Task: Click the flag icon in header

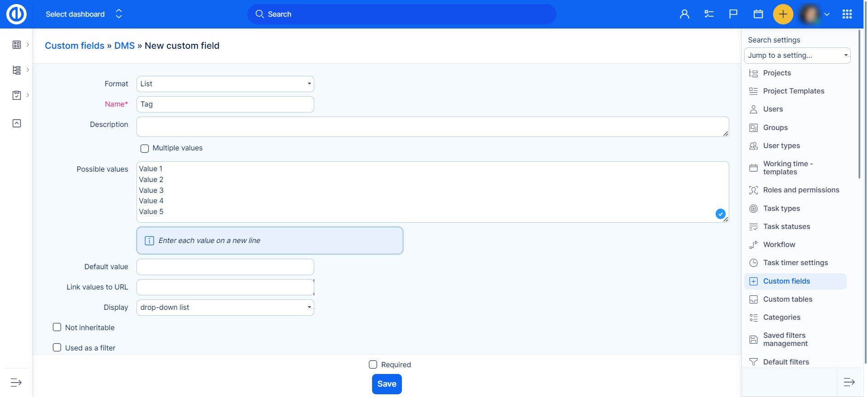Action: (733, 14)
